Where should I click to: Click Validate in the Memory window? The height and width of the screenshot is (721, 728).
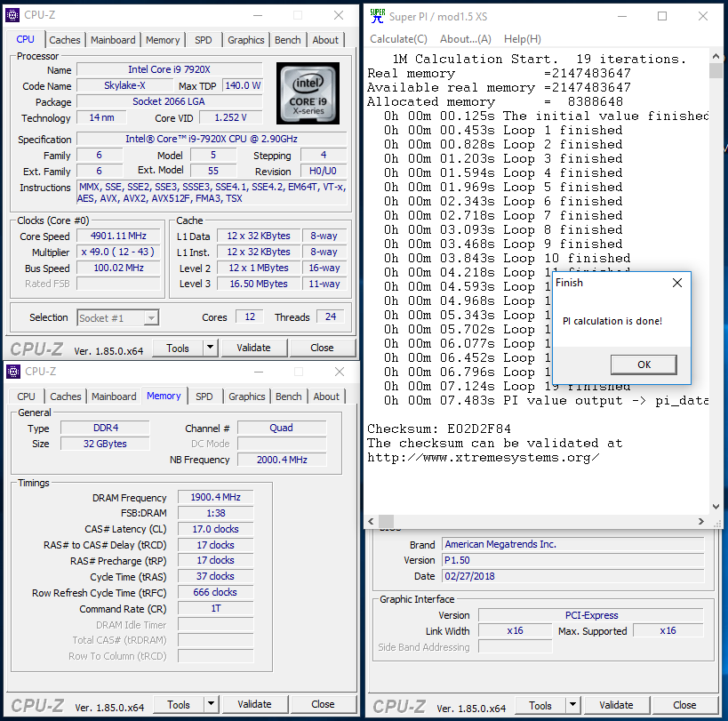[x=254, y=704]
